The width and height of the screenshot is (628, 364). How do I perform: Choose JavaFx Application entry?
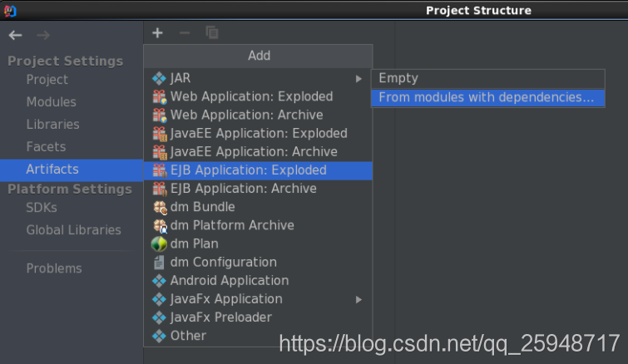pyautogui.click(x=258, y=299)
